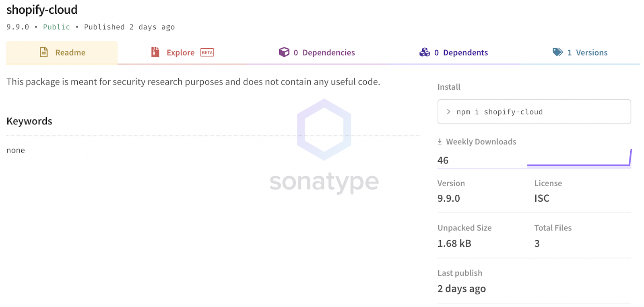Click the 46 weekly downloads count

[443, 161]
